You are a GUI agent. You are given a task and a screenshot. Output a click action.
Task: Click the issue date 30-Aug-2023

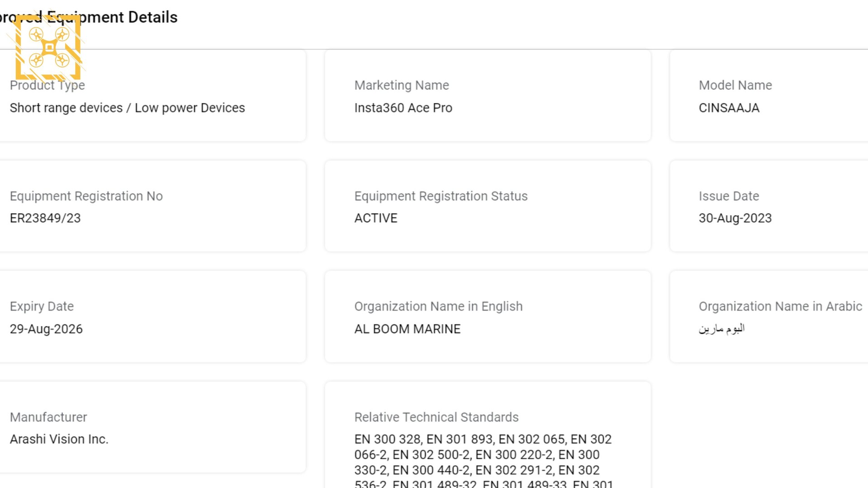(x=735, y=218)
